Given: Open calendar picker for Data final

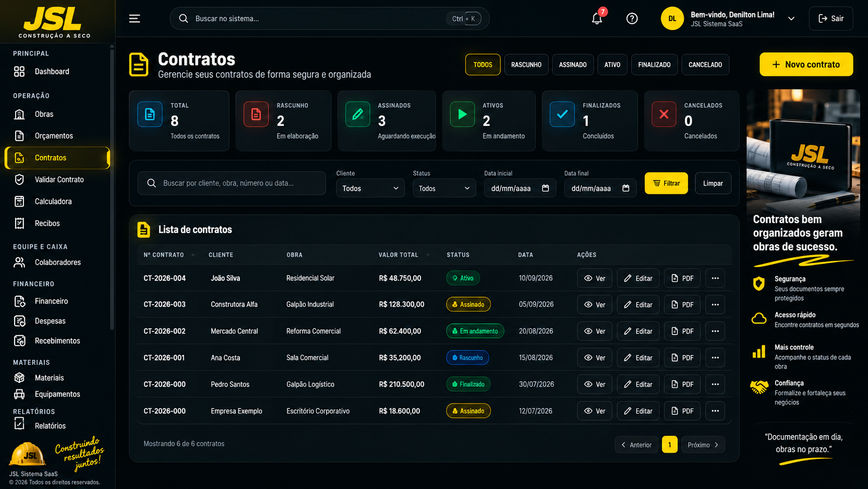Looking at the screenshot, I should point(626,188).
